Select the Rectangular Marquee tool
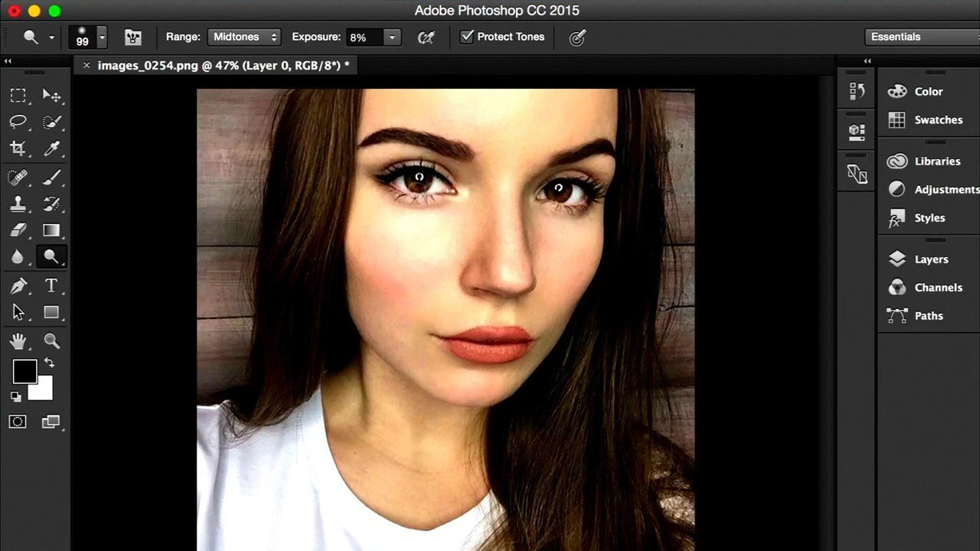Image resolution: width=980 pixels, height=551 pixels. [x=18, y=96]
